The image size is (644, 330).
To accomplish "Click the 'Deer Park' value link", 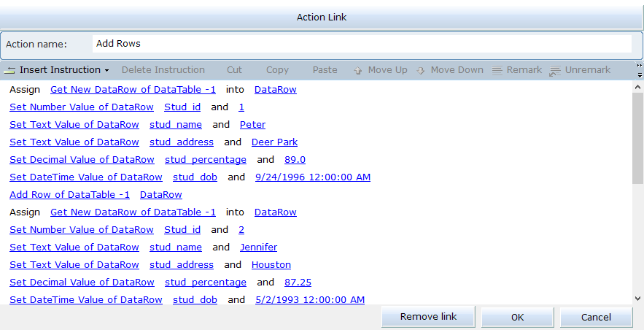I will pyautogui.click(x=274, y=142).
